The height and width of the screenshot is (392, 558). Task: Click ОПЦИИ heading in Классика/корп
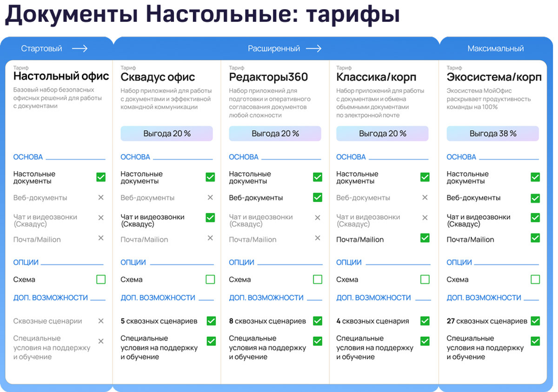tap(349, 262)
